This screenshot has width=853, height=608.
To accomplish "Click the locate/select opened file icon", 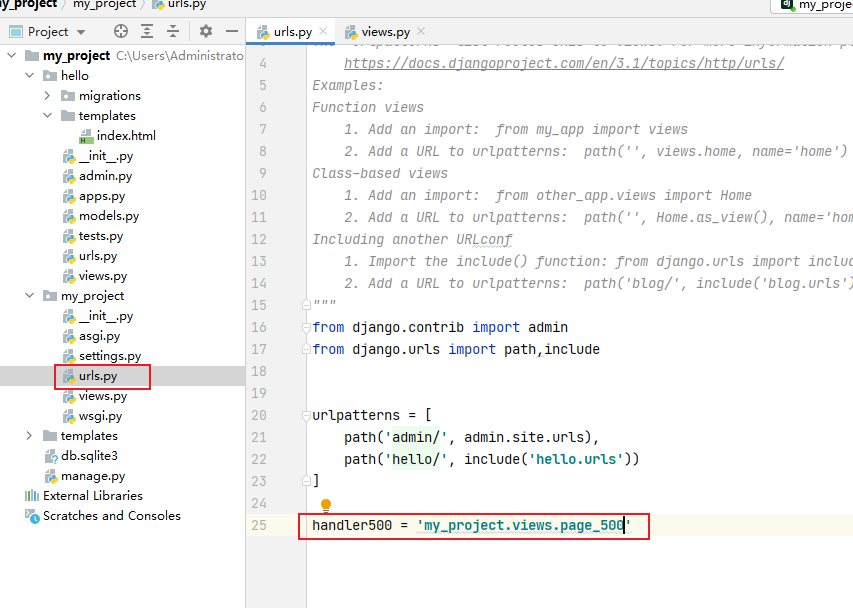I will click(121, 32).
